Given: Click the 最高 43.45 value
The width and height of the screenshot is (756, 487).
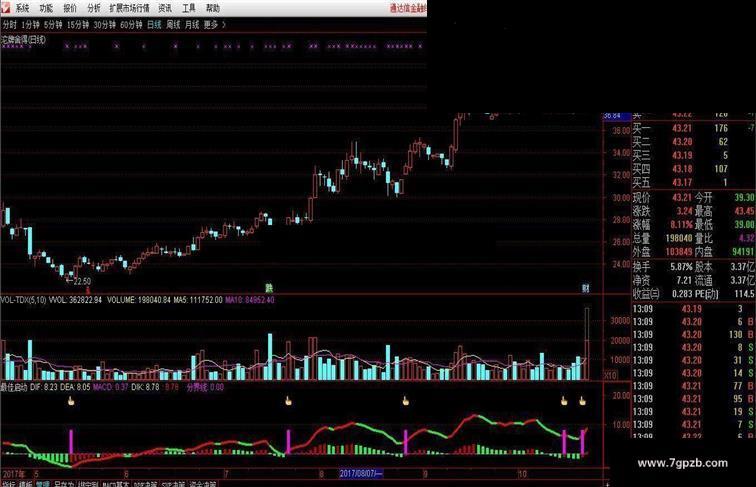Looking at the screenshot, I should coord(744,211).
